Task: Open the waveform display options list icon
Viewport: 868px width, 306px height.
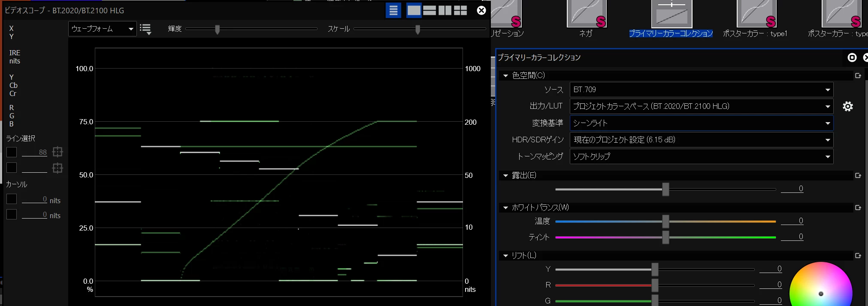Action: tap(145, 29)
